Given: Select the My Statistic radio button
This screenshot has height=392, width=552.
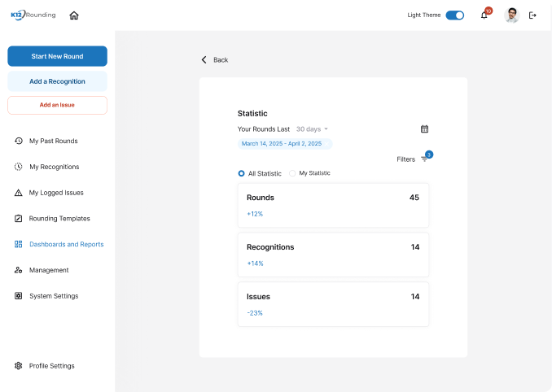Looking at the screenshot, I should coord(292,173).
